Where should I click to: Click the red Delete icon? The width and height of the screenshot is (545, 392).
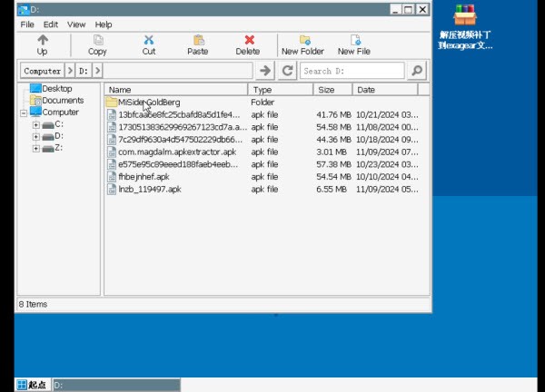248,41
